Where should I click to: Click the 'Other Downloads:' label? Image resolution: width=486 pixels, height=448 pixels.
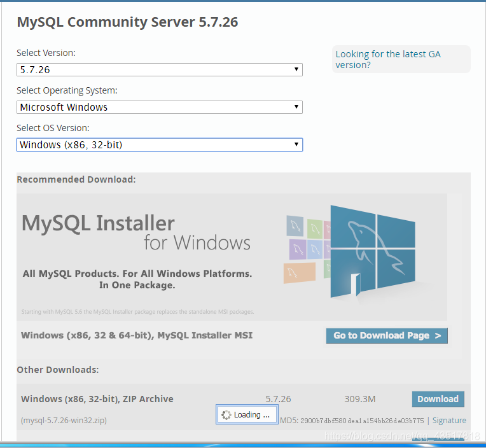coord(58,370)
